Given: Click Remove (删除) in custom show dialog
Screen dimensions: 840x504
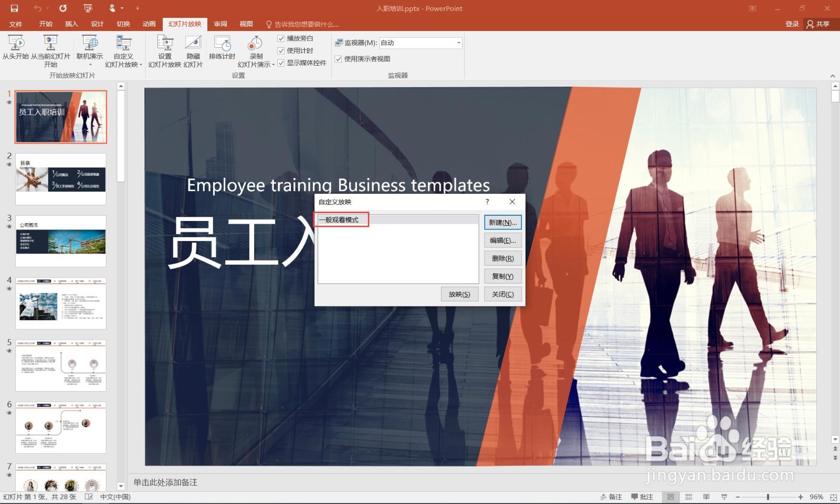Looking at the screenshot, I should 502,258.
